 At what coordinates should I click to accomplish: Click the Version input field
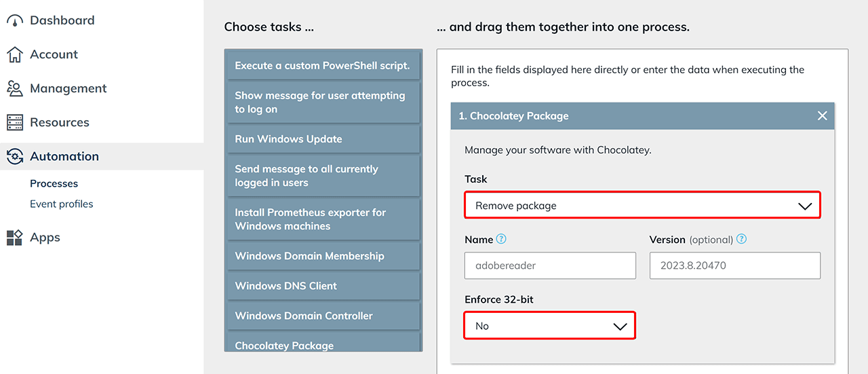734,265
